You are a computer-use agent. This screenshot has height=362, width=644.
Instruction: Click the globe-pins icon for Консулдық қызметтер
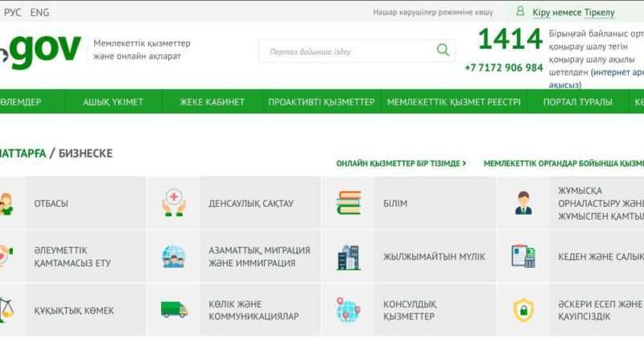349,310
